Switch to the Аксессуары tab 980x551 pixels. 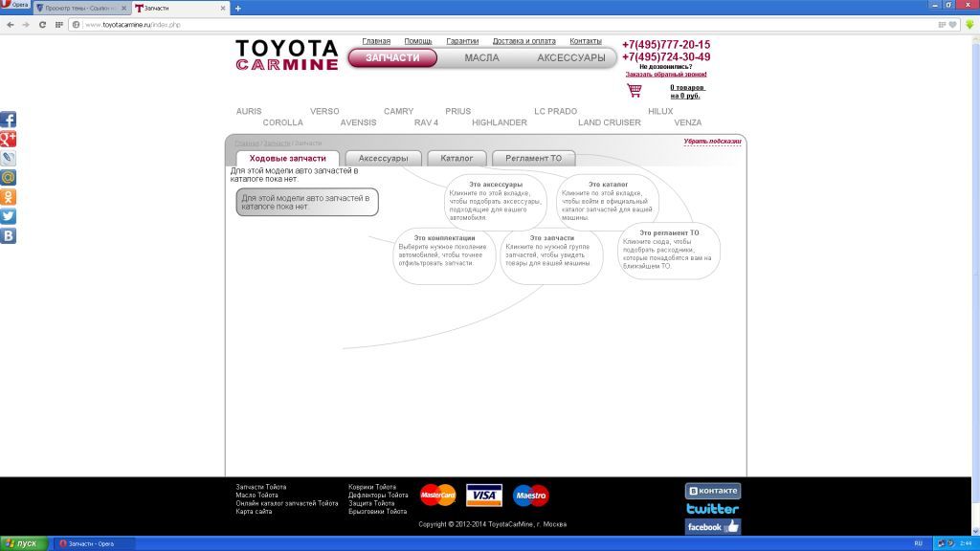click(383, 158)
